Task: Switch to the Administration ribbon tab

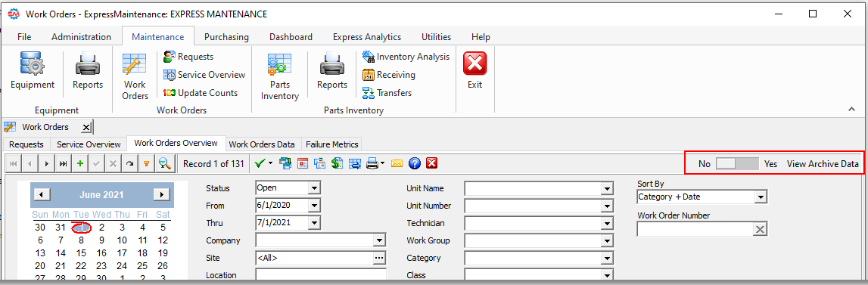Action: coord(82,37)
